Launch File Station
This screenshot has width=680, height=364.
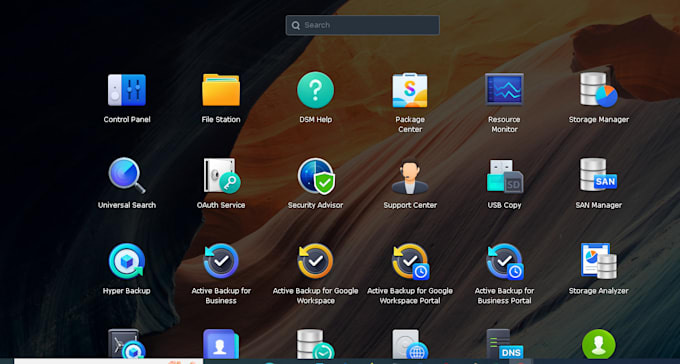(221, 90)
